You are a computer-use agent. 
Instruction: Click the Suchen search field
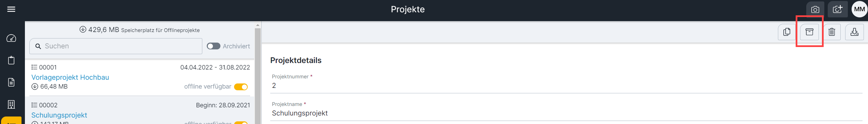(x=116, y=46)
